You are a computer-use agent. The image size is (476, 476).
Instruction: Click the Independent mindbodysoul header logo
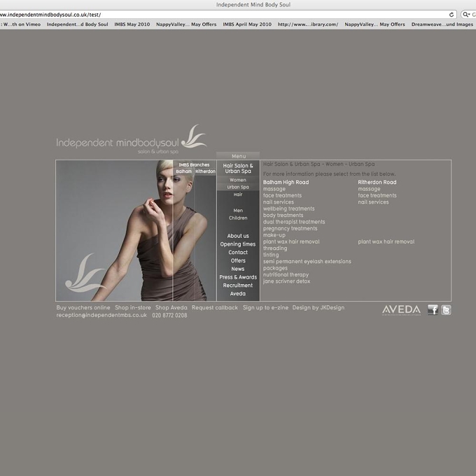[132, 139]
